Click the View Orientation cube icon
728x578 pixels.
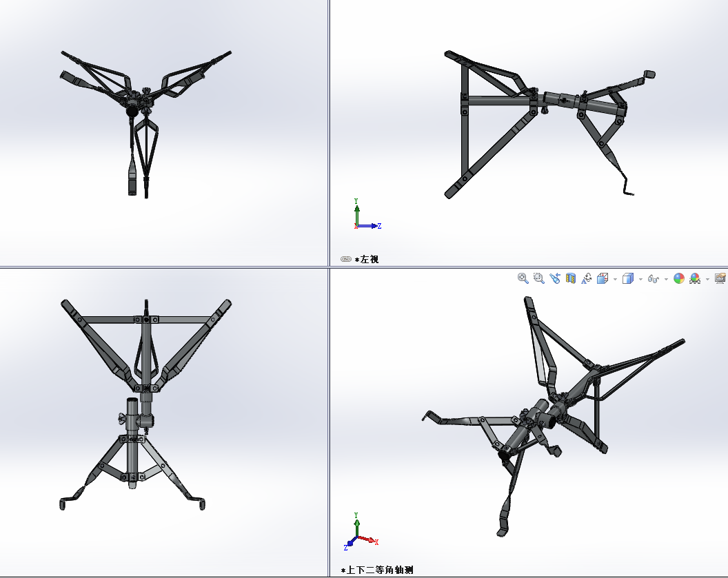[602, 278]
